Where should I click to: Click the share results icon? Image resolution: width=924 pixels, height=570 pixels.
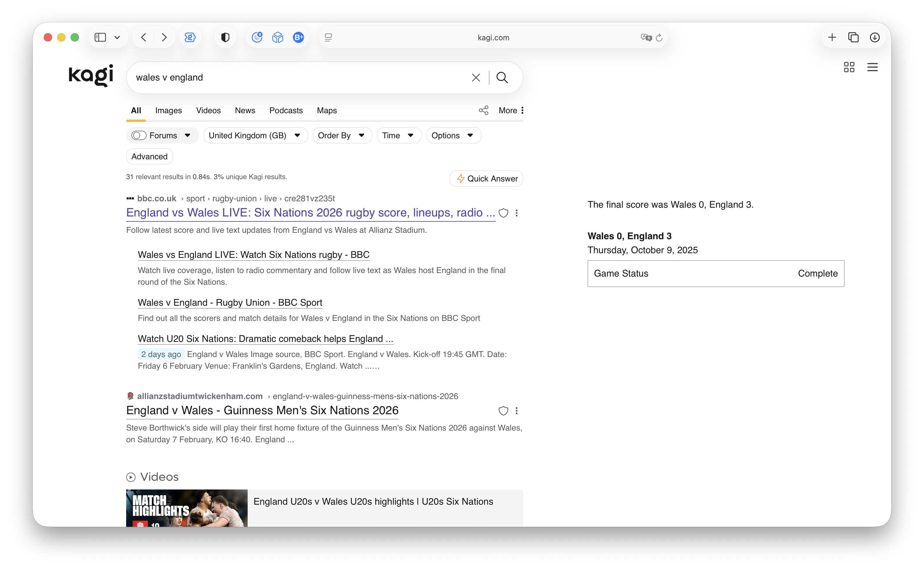(483, 110)
